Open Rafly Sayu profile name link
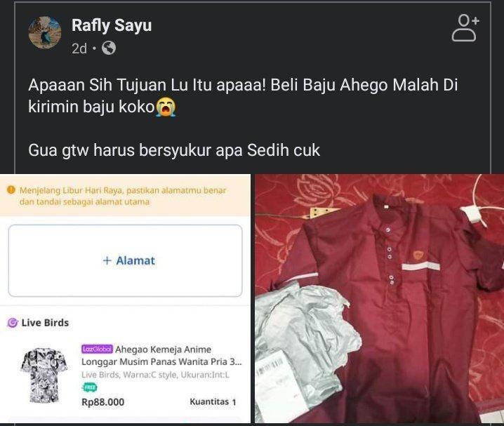The width and height of the screenshot is (504, 426). click(112, 25)
